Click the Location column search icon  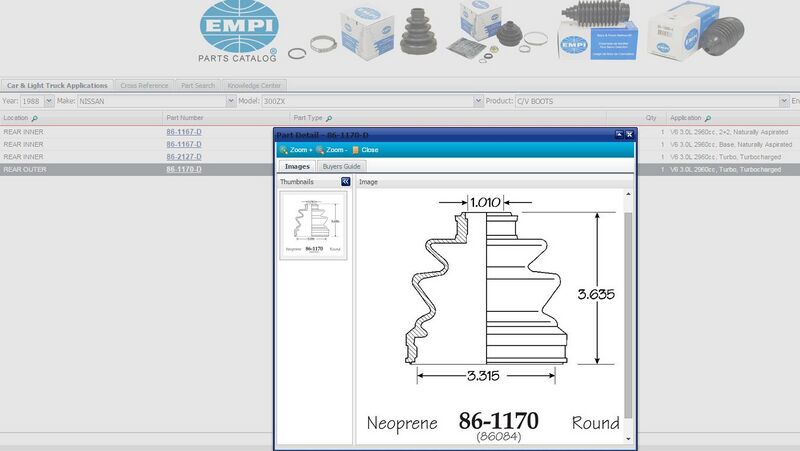pyautogui.click(x=35, y=118)
